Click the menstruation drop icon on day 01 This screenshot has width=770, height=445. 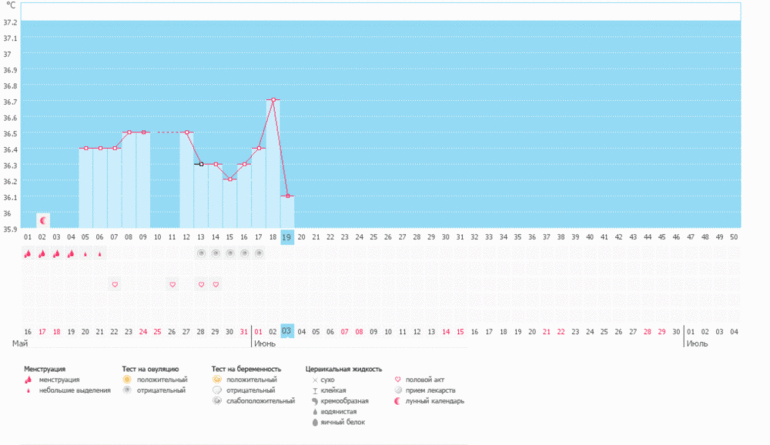(28, 254)
